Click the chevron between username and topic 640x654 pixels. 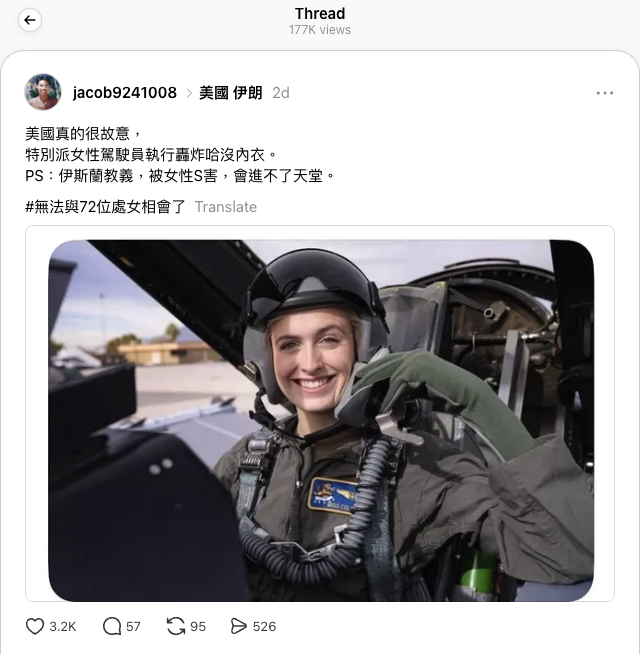189,93
